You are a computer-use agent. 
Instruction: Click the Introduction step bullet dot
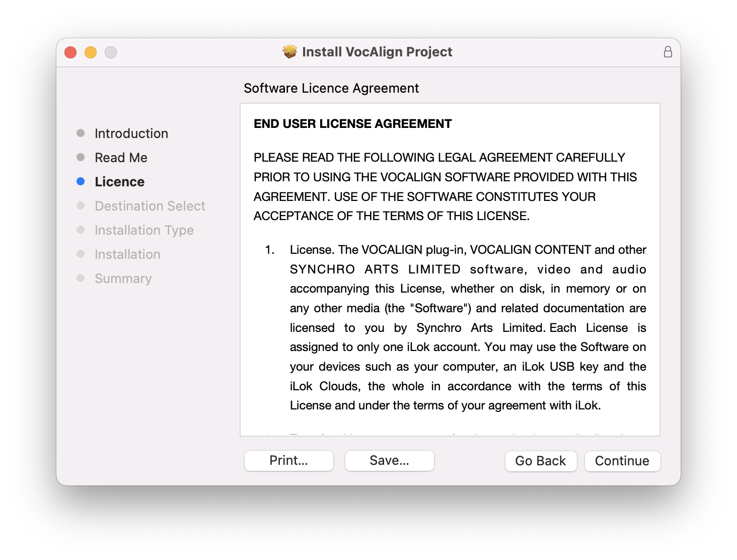(x=81, y=133)
